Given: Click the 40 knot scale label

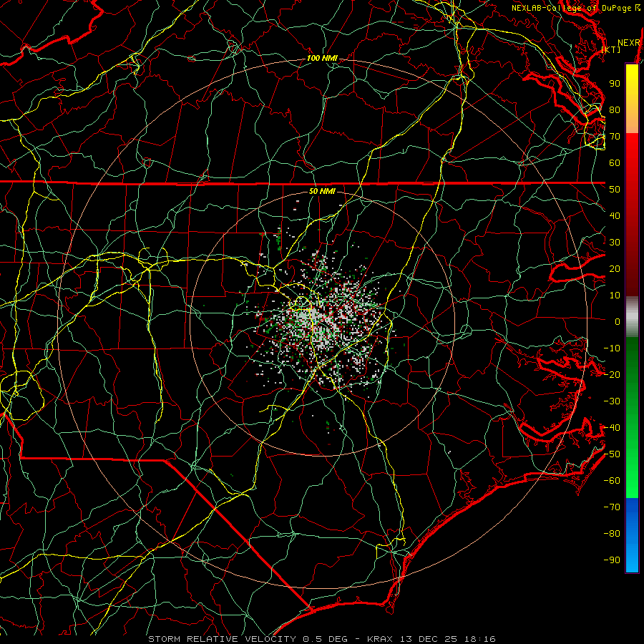Looking at the screenshot, I should click(615, 216).
